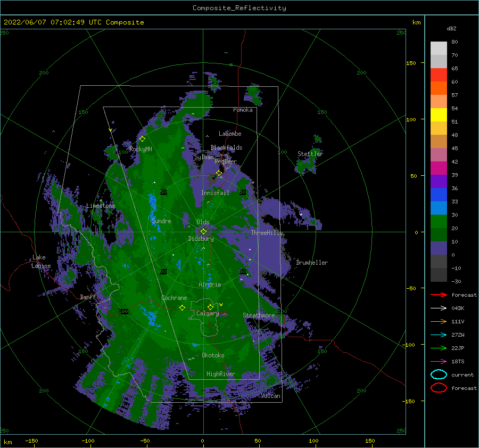Screen dimensions: 479x448
Task: Click the HighRiver label
Action: [220, 374]
